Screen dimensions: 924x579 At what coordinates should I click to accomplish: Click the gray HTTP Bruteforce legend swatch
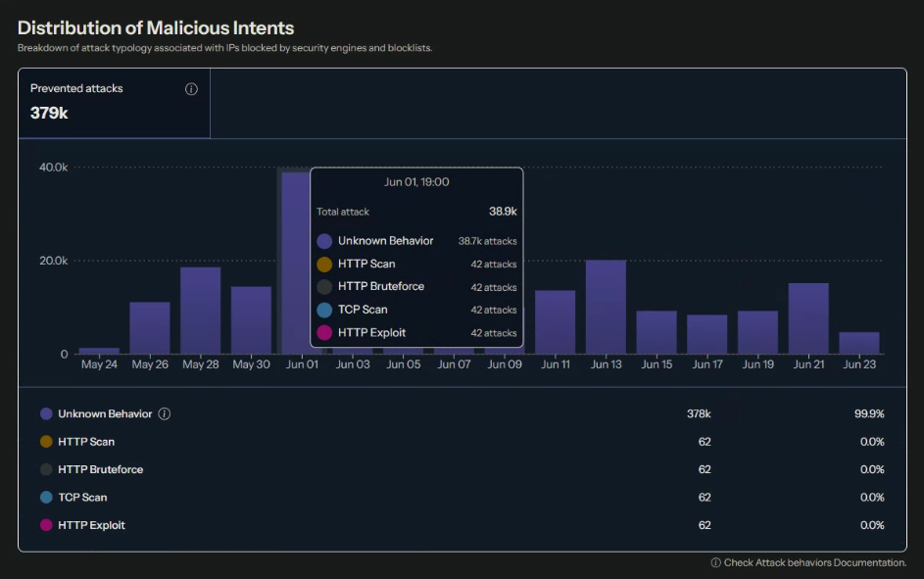[x=46, y=469]
